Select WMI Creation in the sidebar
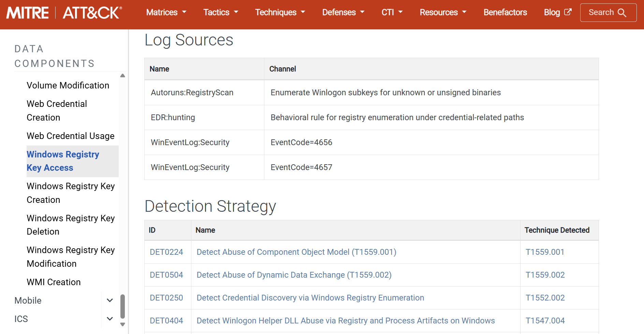The width and height of the screenshot is (644, 334). [x=54, y=282]
